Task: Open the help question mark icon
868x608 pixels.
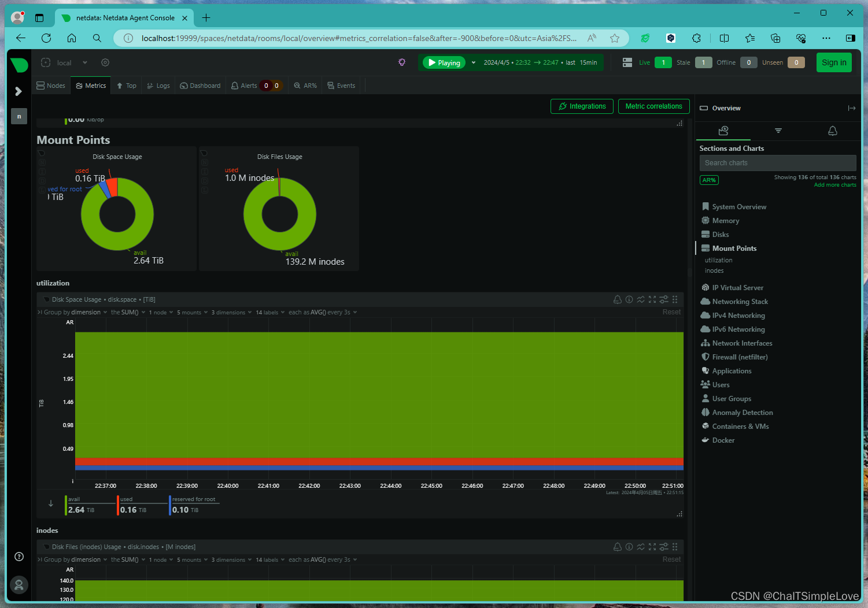Action: pyautogui.click(x=19, y=557)
